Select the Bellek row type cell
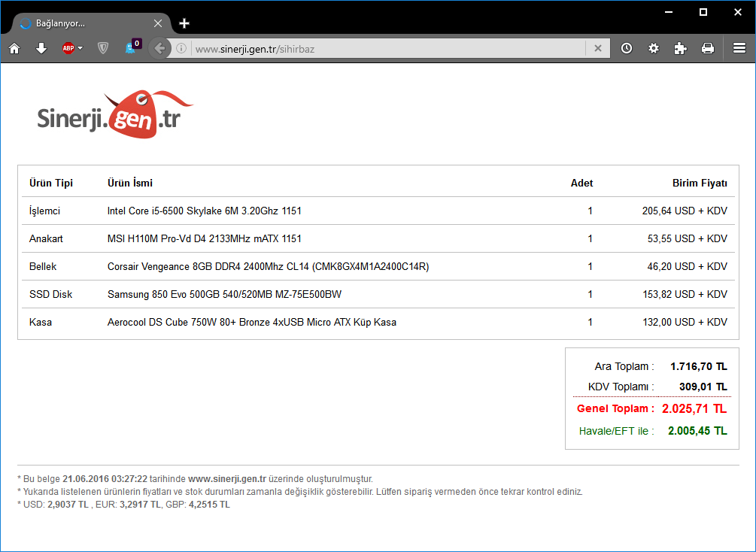 click(x=43, y=266)
